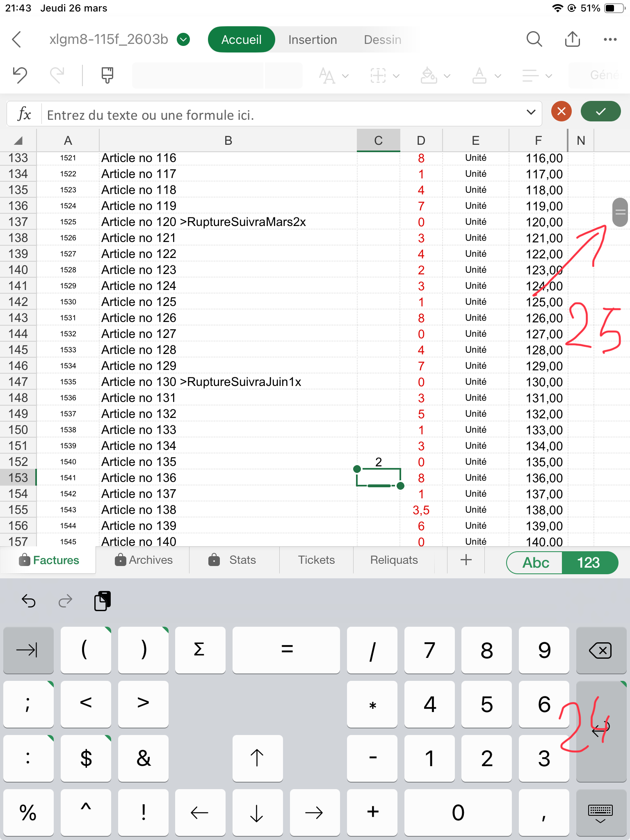Screen dimensions: 630x840
Task: Select the format painter brush icon
Action: click(x=107, y=75)
